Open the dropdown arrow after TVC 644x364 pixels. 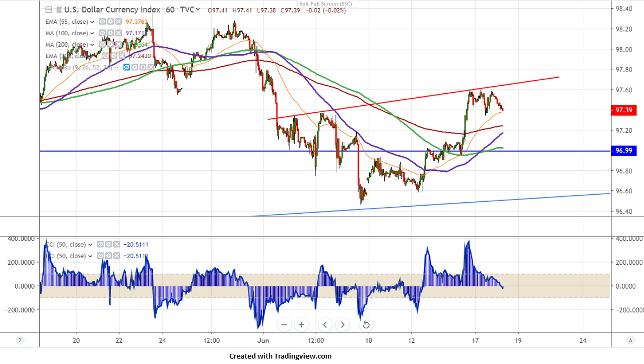198,9
